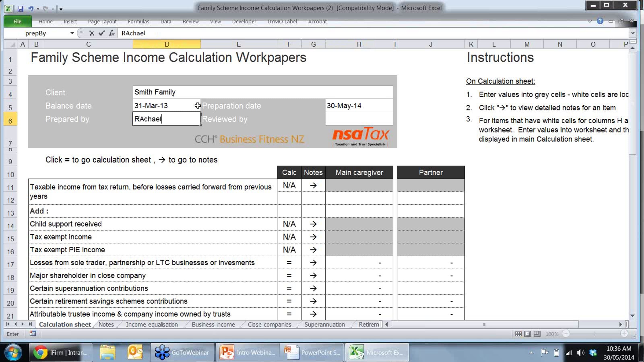This screenshot has height=362, width=644.
Task: Confirm the entry with formula bar checkmark
Action: [x=101, y=33]
